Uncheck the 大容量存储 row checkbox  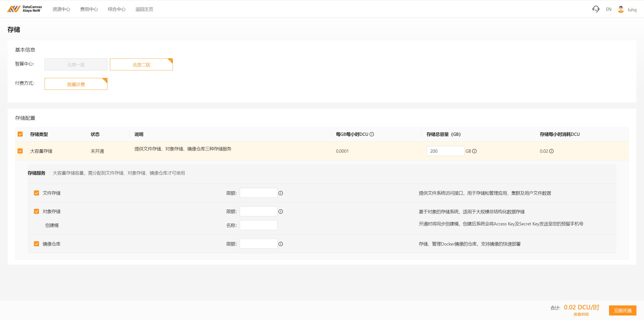pyautogui.click(x=20, y=151)
